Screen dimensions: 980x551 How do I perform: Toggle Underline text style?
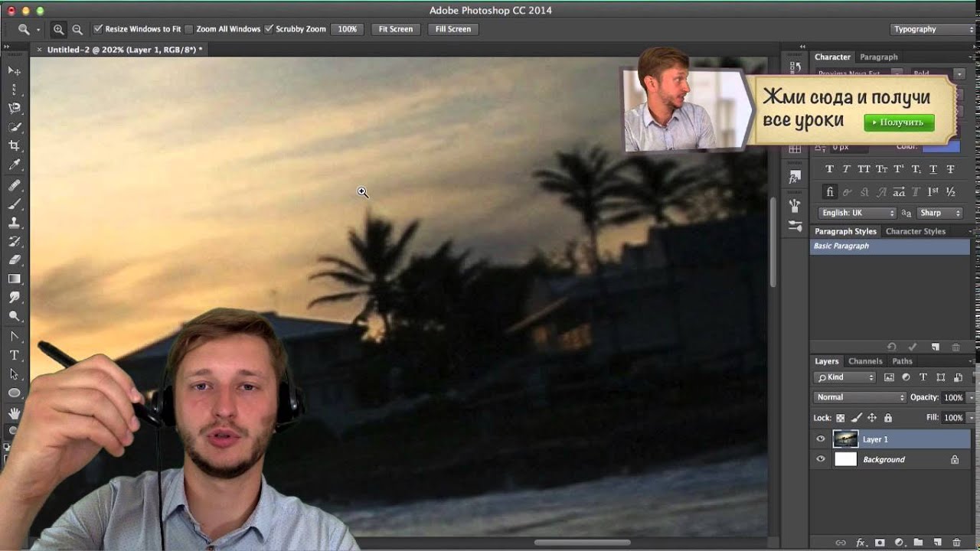click(x=933, y=169)
